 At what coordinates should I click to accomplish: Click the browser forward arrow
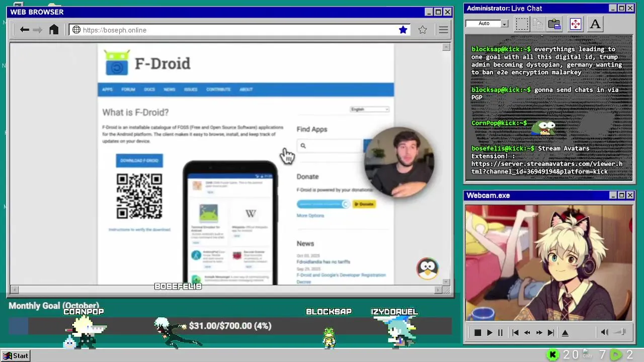tap(38, 30)
